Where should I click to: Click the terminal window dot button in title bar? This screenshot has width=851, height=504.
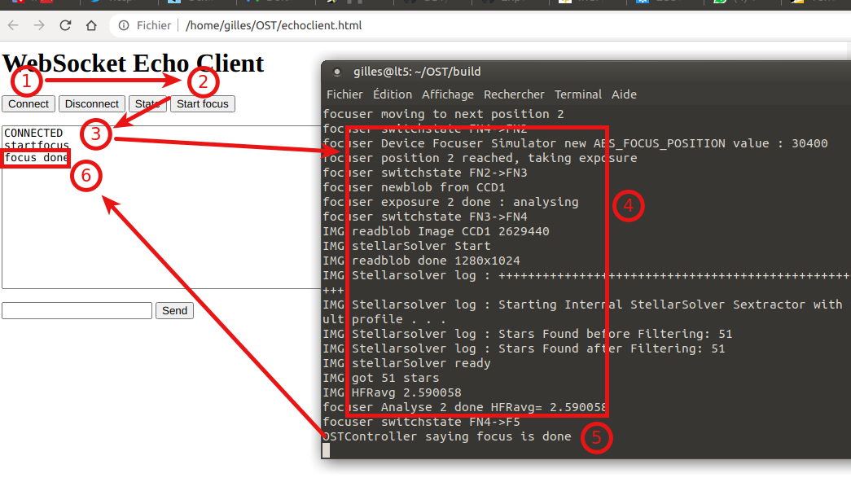[336, 72]
